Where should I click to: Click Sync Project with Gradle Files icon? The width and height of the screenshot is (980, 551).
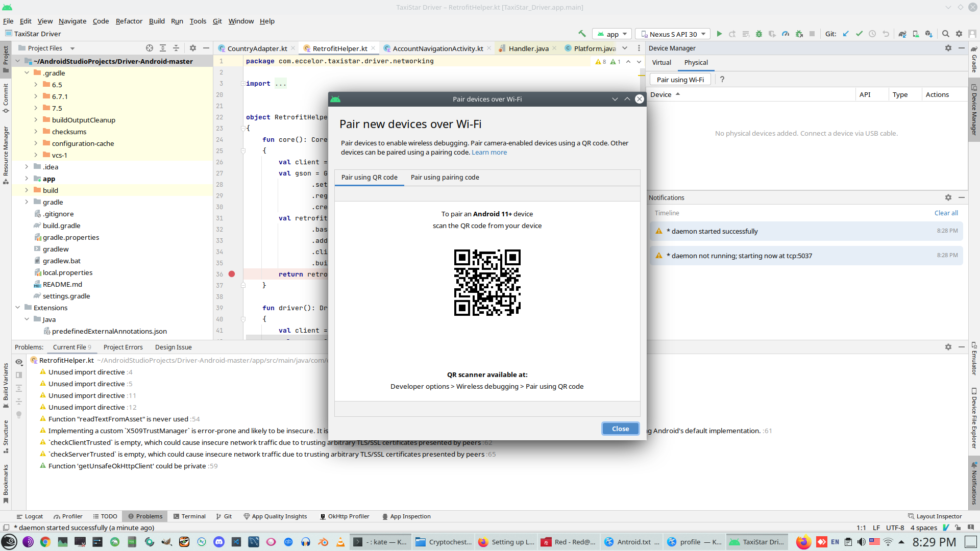[902, 34]
